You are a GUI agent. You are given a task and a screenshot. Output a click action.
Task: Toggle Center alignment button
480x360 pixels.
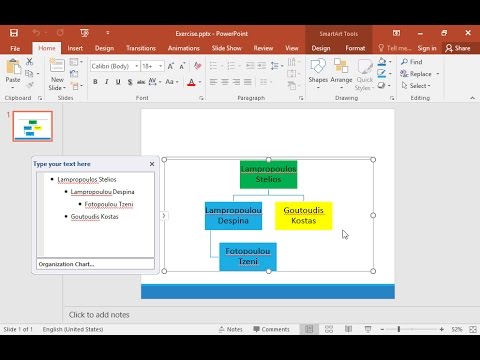point(225,82)
